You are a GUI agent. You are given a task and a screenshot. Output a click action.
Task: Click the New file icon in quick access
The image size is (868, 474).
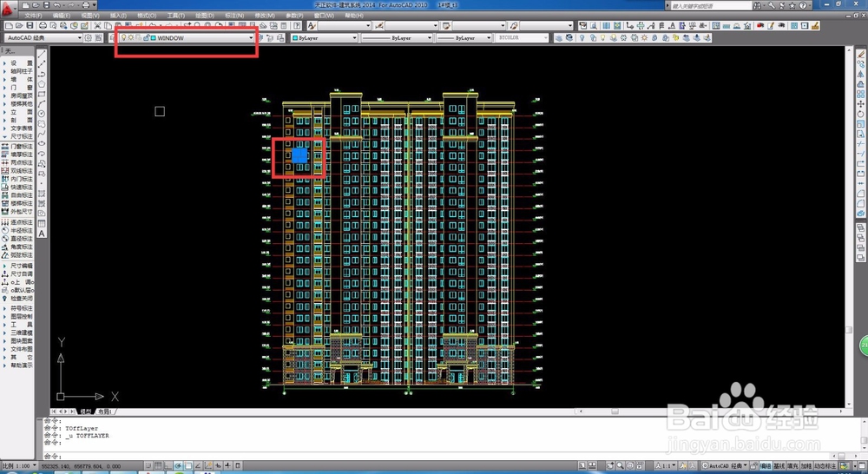point(25,5)
